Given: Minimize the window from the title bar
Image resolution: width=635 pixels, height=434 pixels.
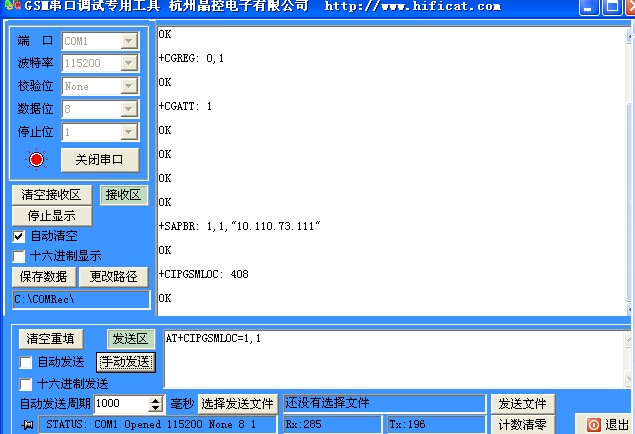Looking at the screenshot, I should (x=589, y=7).
